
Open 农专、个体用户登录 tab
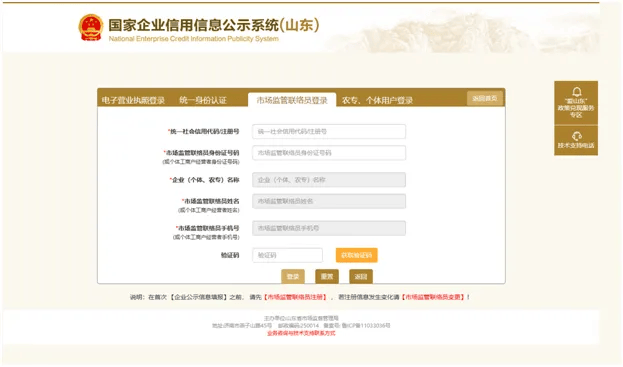click(x=377, y=100)
